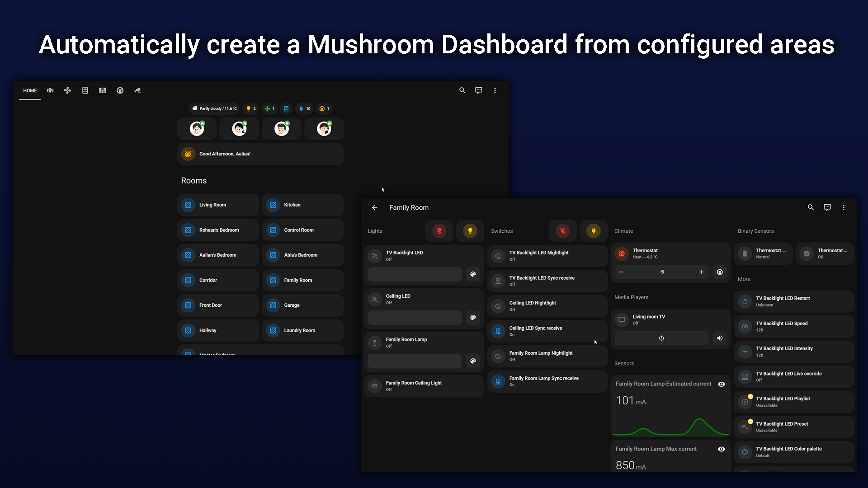The height and width of the screenshot is (488, 868).
Task: Open the assistant chat icon in Home header
Action: click(x=478, y=90)
